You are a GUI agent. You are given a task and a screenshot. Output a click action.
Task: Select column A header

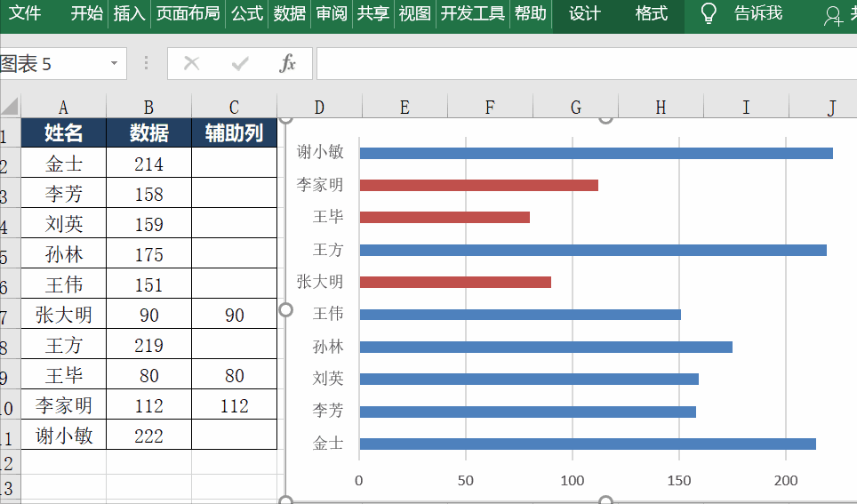[63, 108]
